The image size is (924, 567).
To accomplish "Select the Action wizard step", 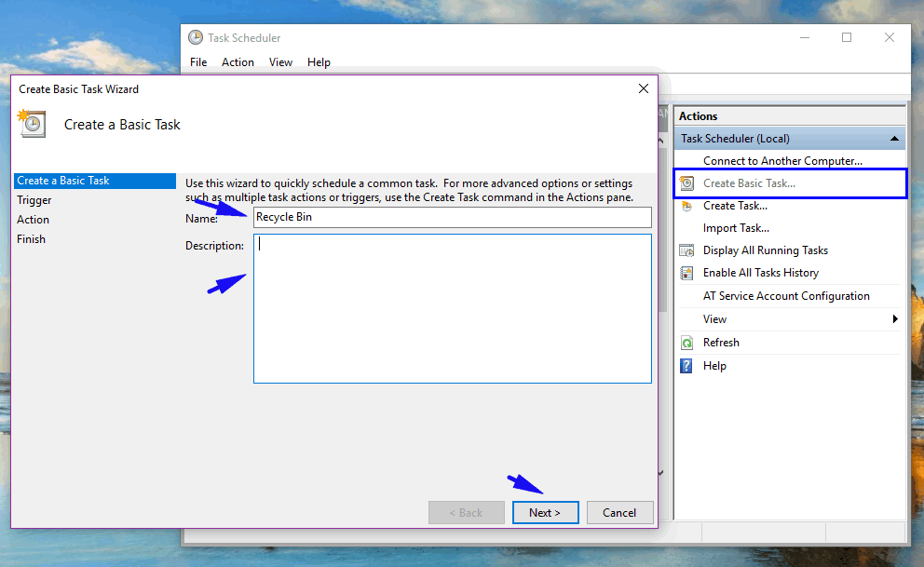I will click(x=33, y=220).
